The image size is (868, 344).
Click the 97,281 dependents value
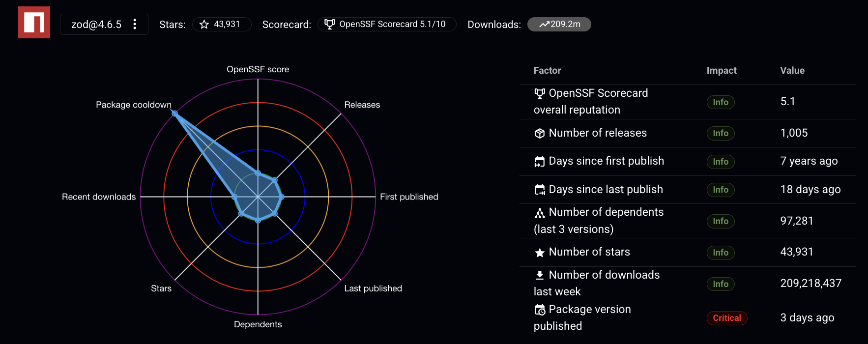pos(797,221)
